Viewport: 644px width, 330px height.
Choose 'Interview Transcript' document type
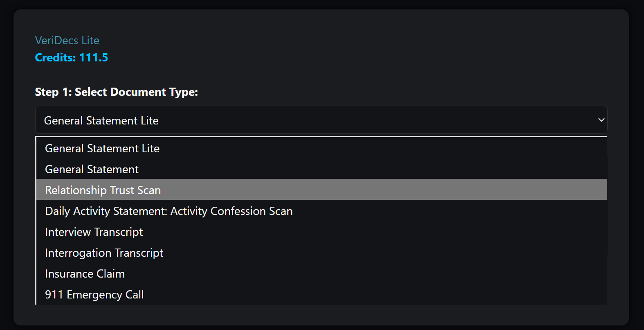pyautogui.click(x=94, y=232)
